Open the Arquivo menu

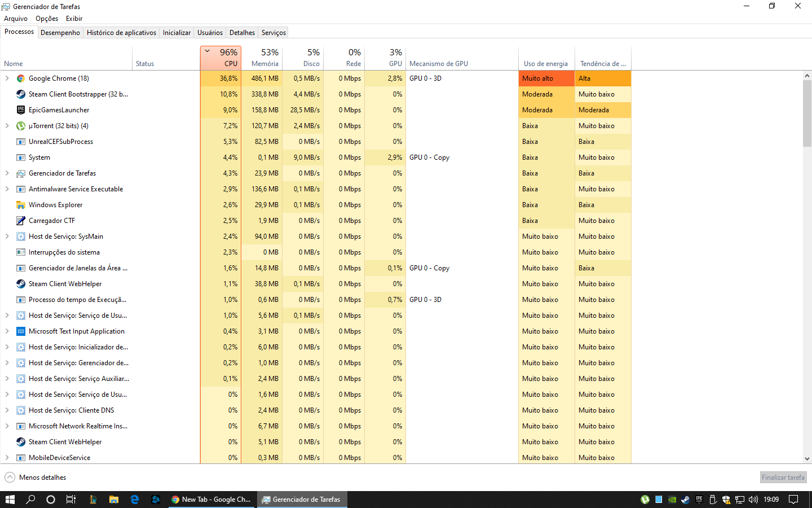point(16,19)
